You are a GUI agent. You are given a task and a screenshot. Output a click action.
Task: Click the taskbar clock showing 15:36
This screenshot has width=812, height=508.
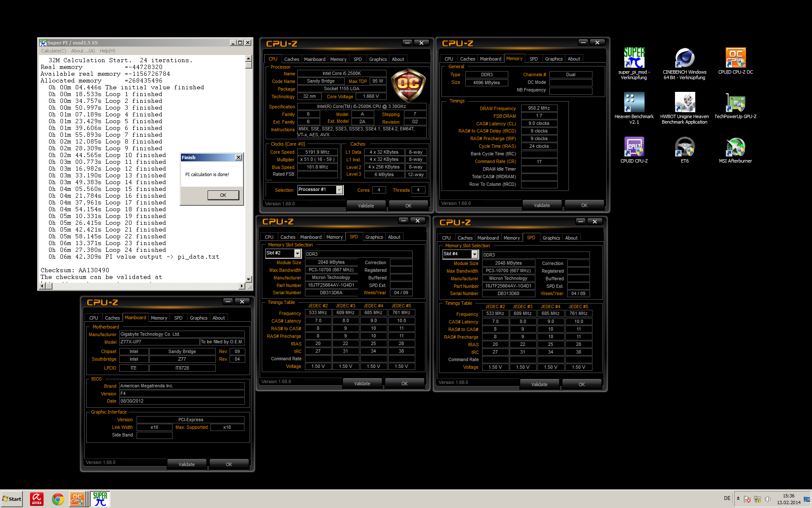point(788,499)
